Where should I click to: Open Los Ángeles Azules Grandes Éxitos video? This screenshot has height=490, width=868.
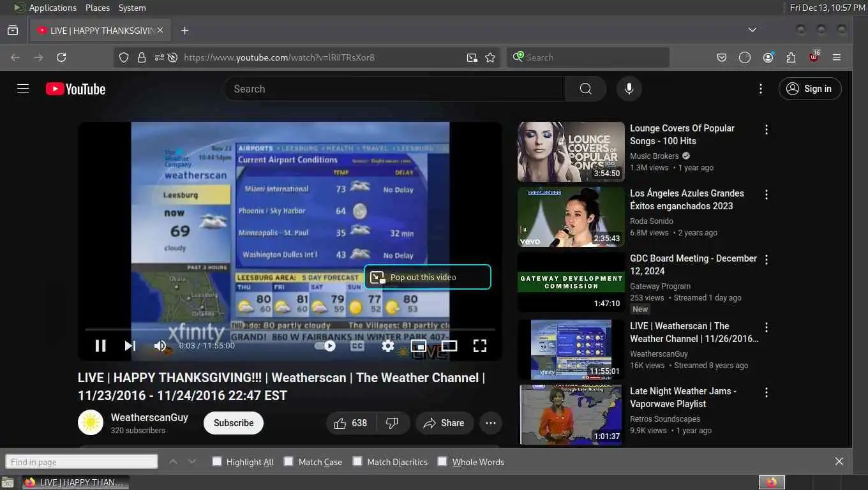(x=571, y=217)
